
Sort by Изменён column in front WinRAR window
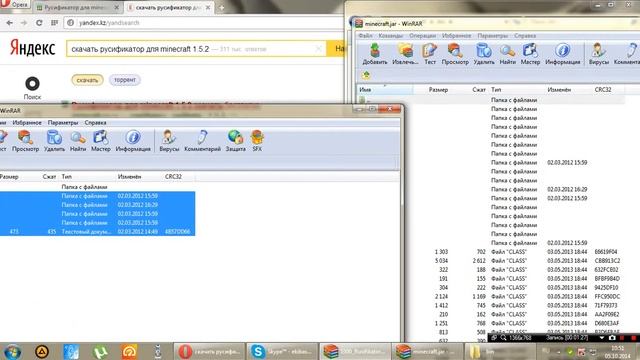pos(139,176)
